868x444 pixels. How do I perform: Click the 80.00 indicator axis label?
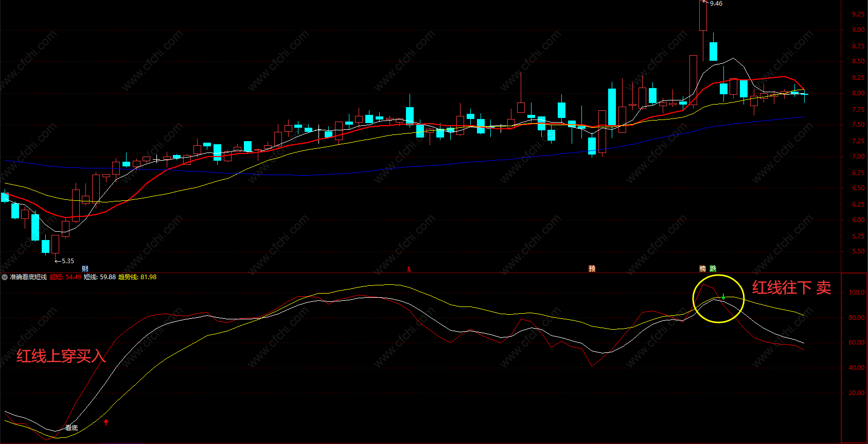[x=857, y=318]
